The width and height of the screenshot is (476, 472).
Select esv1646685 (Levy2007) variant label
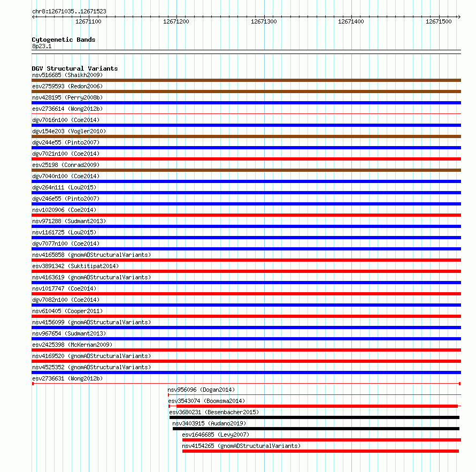(x=216, y=435)
